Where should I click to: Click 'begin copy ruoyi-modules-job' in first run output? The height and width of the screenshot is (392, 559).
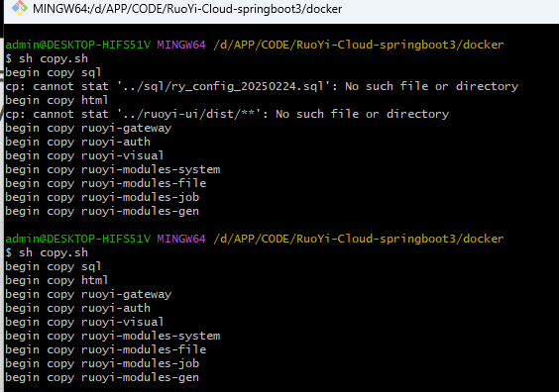pyautogui.click(x=102, y=198)
